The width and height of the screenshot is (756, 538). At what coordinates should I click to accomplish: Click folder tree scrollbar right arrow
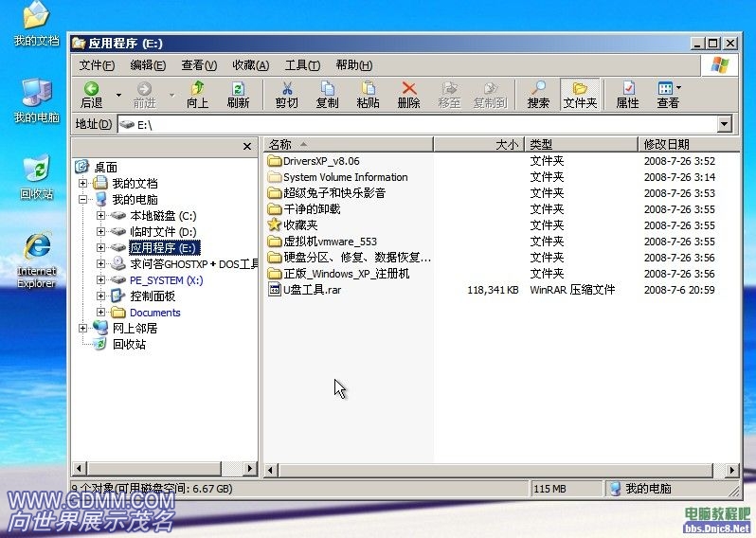250,468
